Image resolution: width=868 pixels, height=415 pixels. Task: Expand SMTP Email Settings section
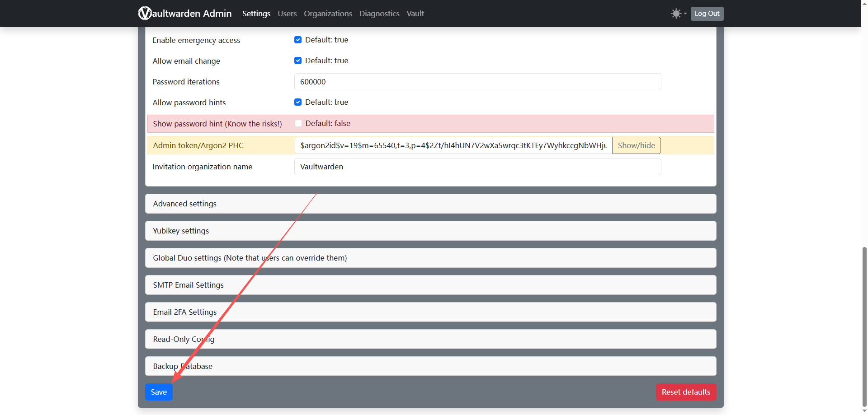pyautogui.click(x=188, y=285)
